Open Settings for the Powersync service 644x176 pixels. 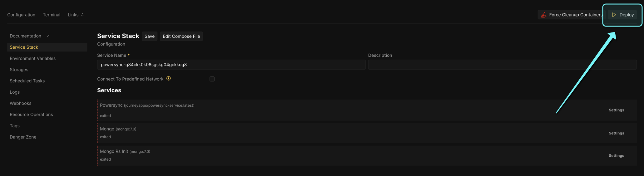(x=616, y=110)
